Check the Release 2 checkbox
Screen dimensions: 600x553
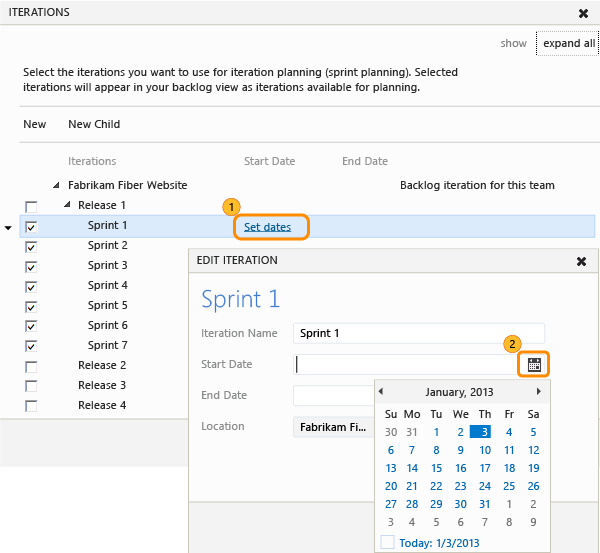(31, 367)
